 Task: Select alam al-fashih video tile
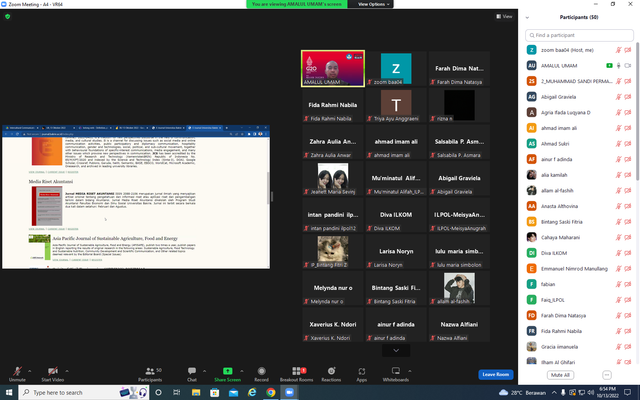pyautogui.click(x=459, y=288)
